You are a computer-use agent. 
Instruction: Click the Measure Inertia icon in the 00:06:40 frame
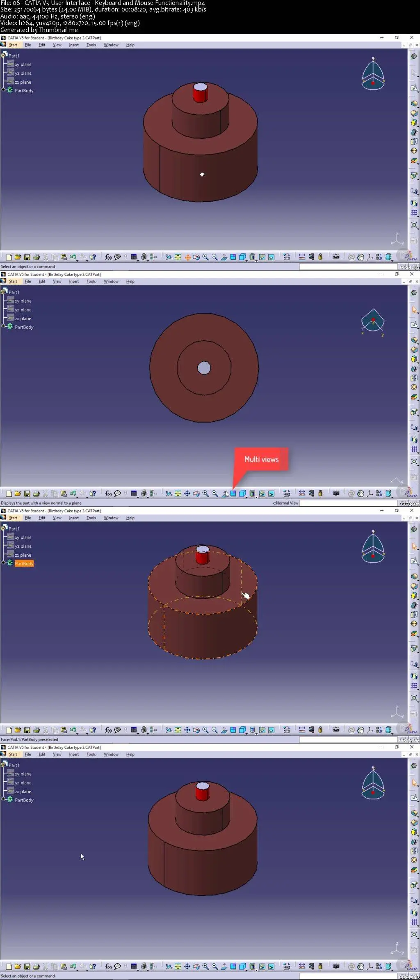pos(320,966)
